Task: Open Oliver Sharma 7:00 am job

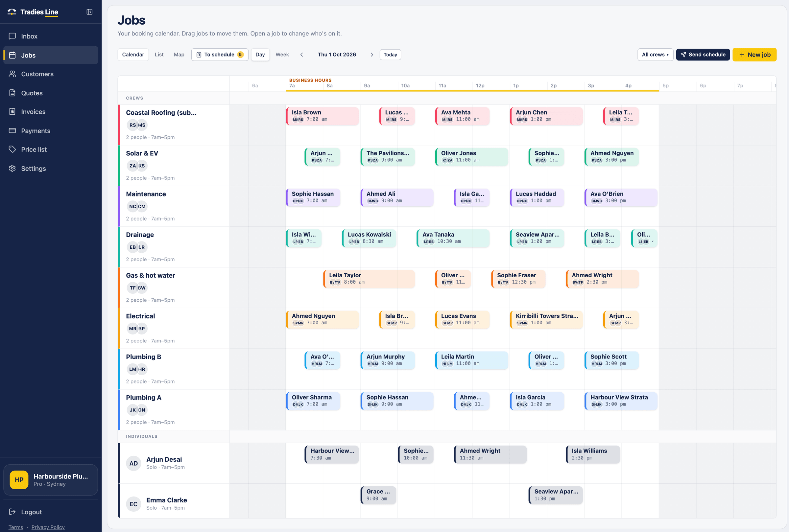Action: tap(313, 401)
